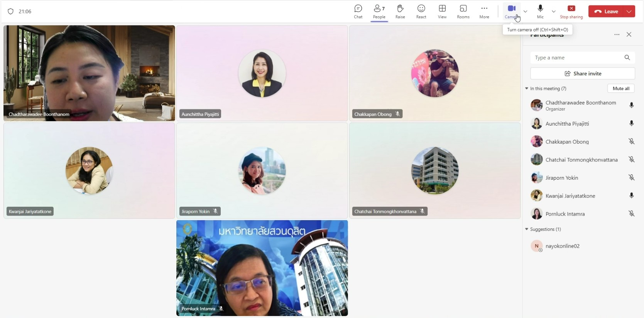Collapse the In this meeting section

(x=527, y=88)
